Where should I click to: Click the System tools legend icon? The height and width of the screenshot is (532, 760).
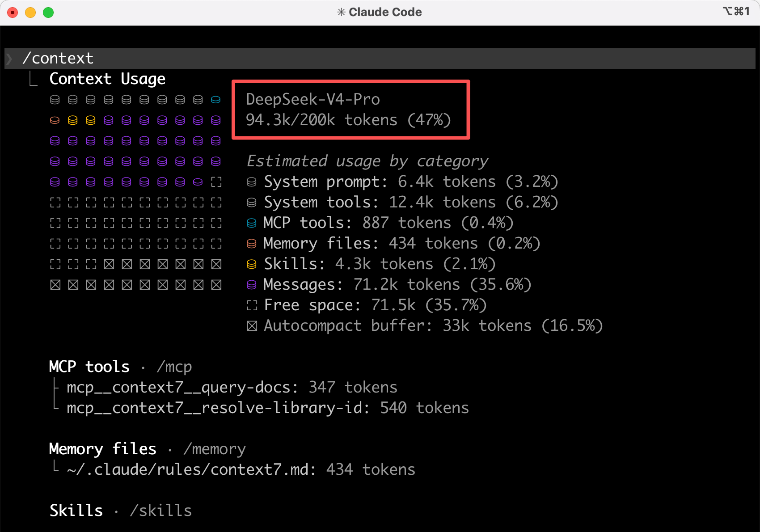252,203
